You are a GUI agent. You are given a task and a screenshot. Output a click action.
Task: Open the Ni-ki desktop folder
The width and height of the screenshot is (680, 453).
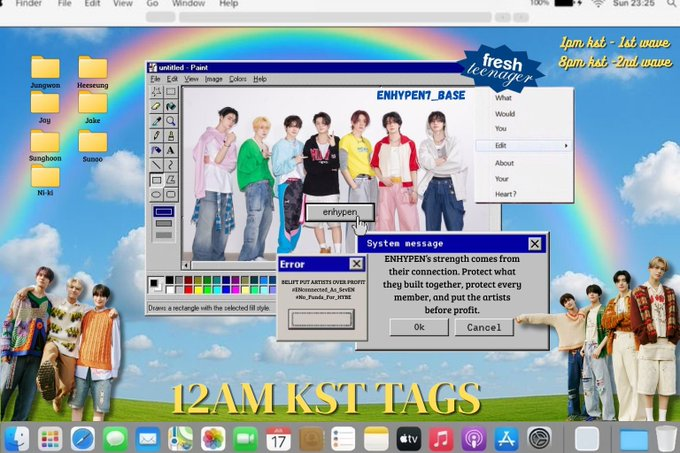pos(45,180)
